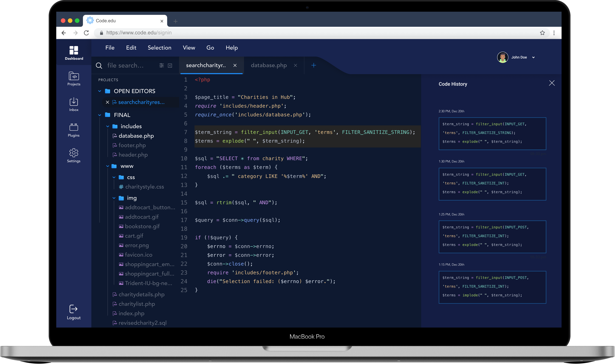
Task: Open the File menu
Action: point(110,48)
